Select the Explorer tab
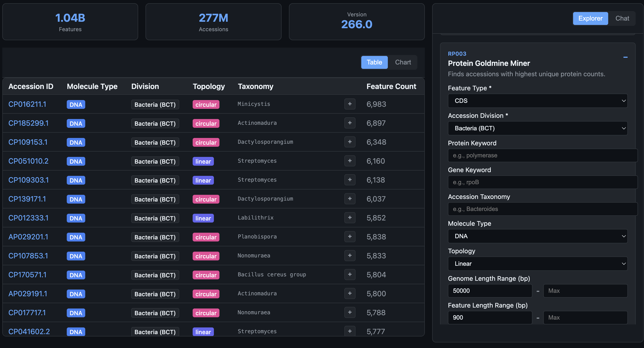Image resolution: width=644 pixels, height=348 pixels. point(590,18)
